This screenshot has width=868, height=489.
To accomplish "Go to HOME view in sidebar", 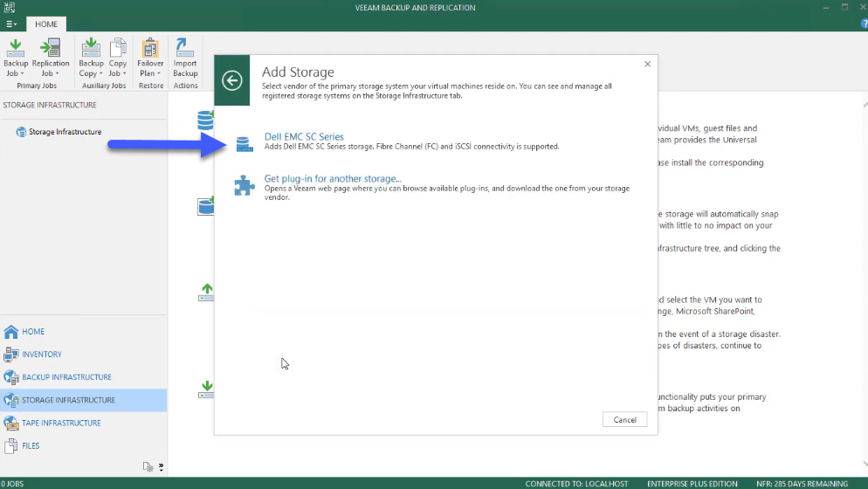I will [x=33, y=331].
